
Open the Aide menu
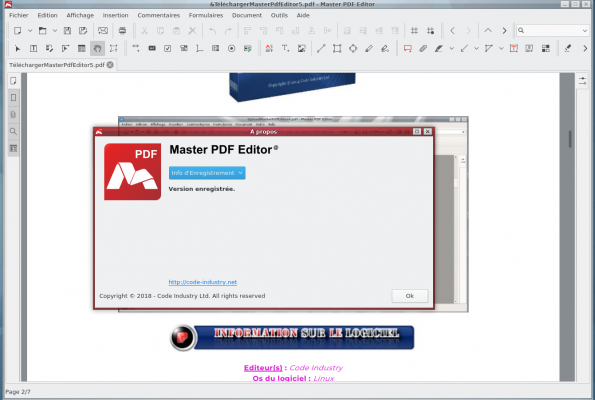click(x=303, y=15)
